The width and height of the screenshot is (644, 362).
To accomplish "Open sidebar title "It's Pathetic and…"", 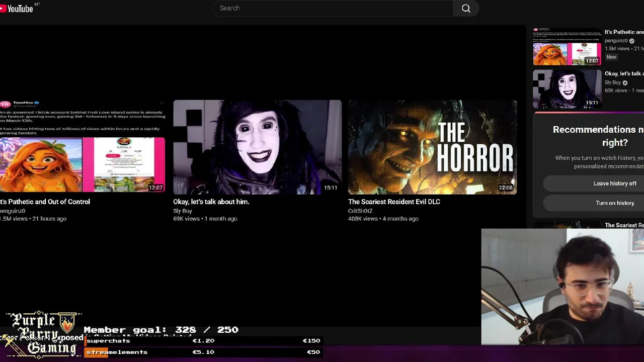I will coord(624,32).
